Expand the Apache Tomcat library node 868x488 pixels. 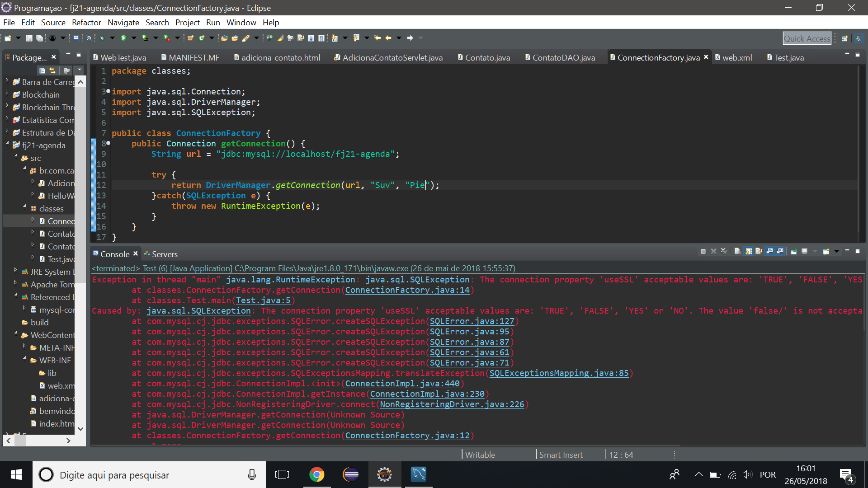tap(15, 283)
